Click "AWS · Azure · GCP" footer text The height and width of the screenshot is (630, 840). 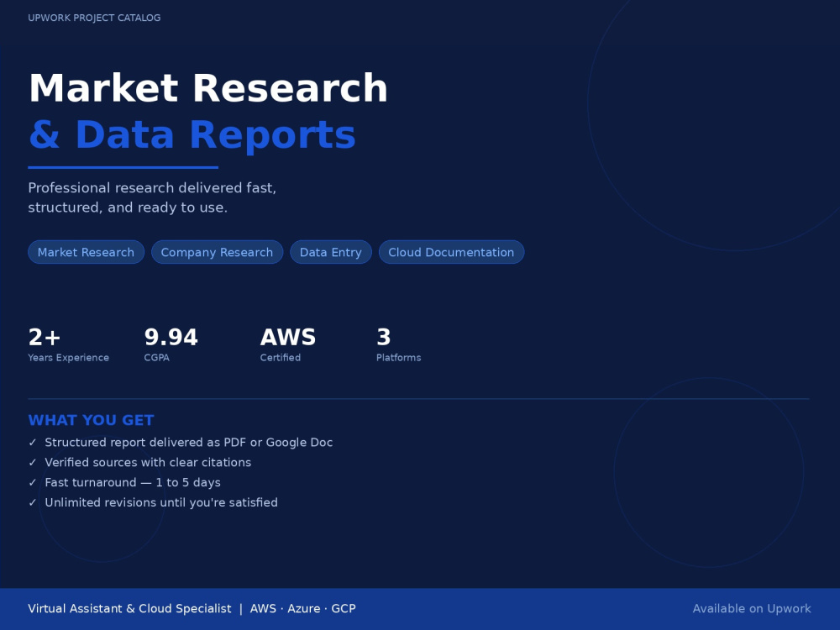(x=302, y=608)
